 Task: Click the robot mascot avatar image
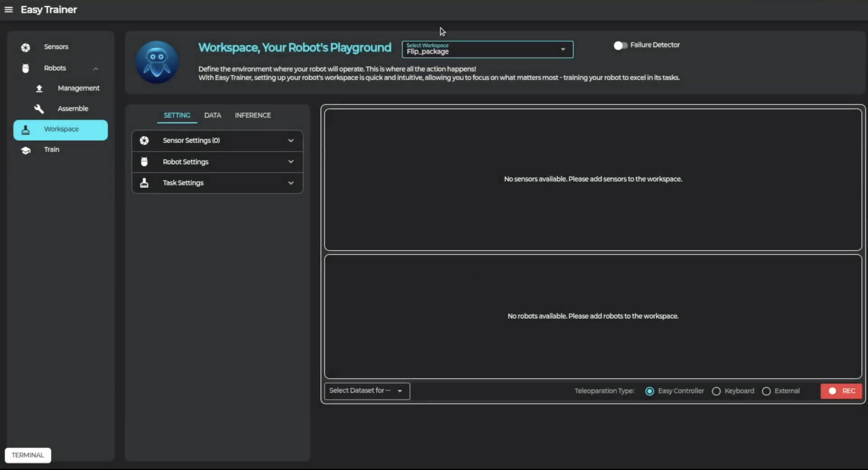pyautogui.click(x=157, y=62)
